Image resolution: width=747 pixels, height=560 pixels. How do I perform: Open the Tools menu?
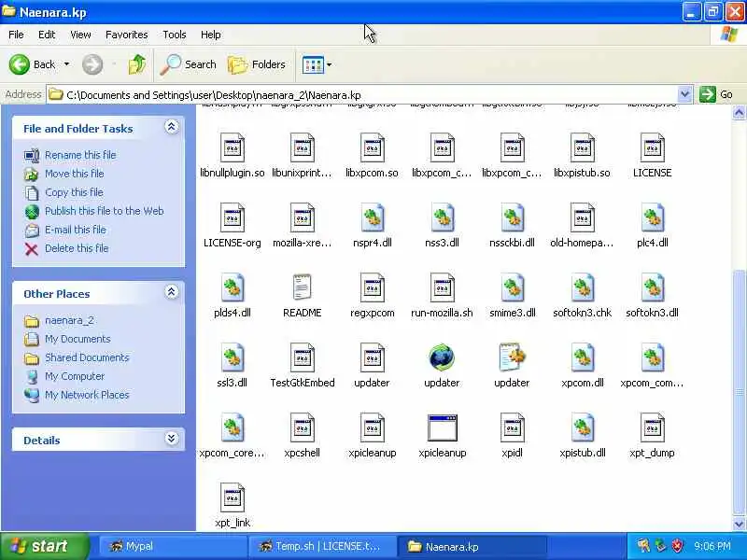(175, 35)
